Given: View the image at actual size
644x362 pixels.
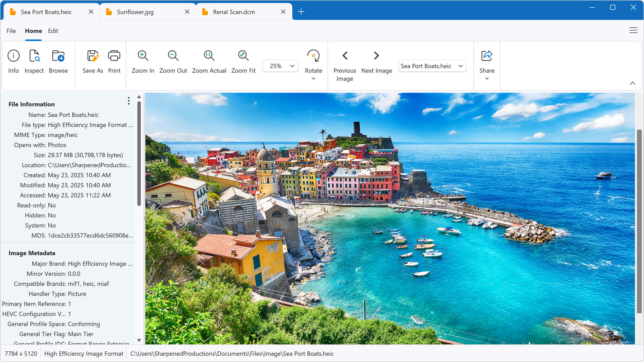Looking at the screenshot, I should pyautogui.click(x=209, y=61).
